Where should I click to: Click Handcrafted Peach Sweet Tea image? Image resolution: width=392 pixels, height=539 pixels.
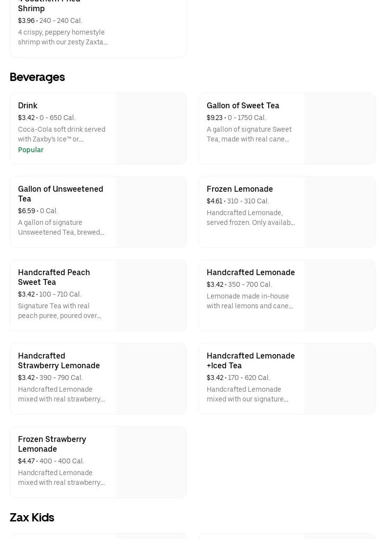coord(151,296)
